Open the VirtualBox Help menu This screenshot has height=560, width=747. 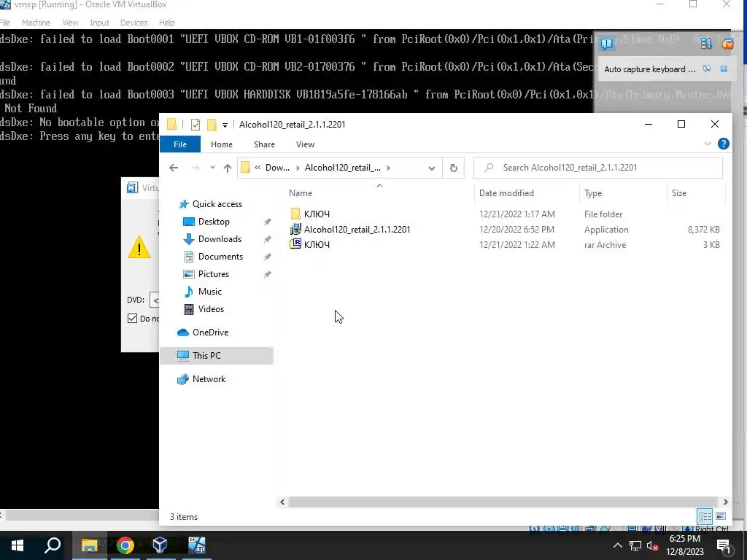coord(167,23)
